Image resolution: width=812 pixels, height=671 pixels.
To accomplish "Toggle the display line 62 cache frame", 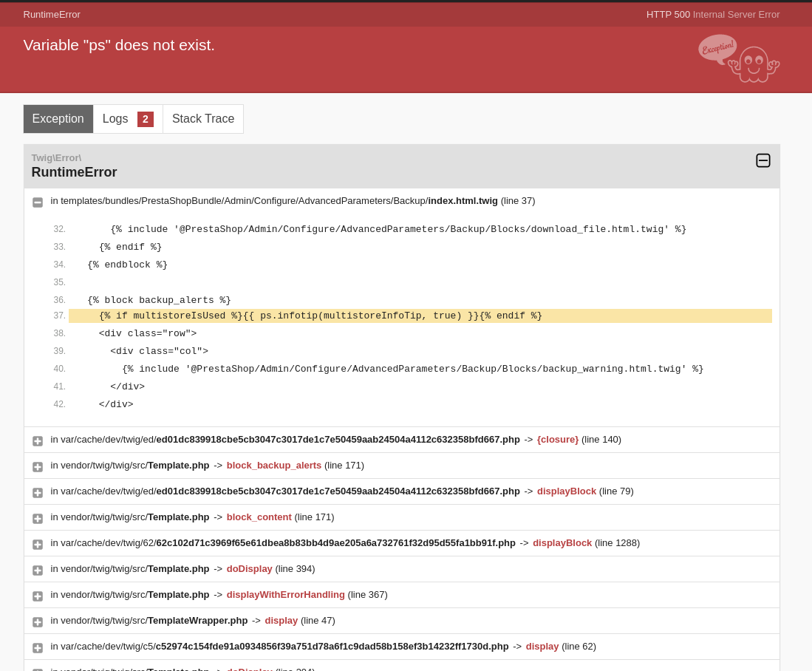I will click(37, 647).
